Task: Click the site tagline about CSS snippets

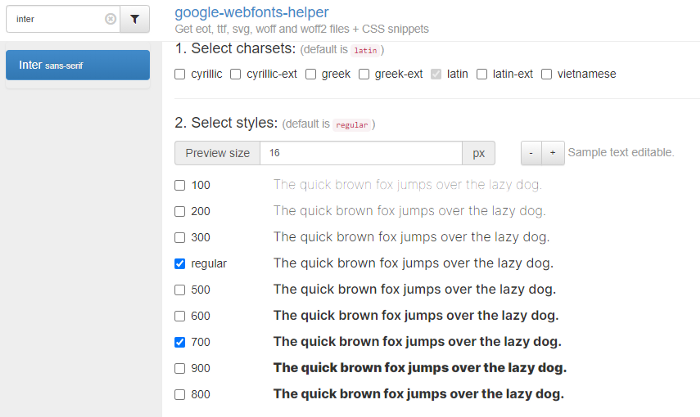Action: (302, 29)
